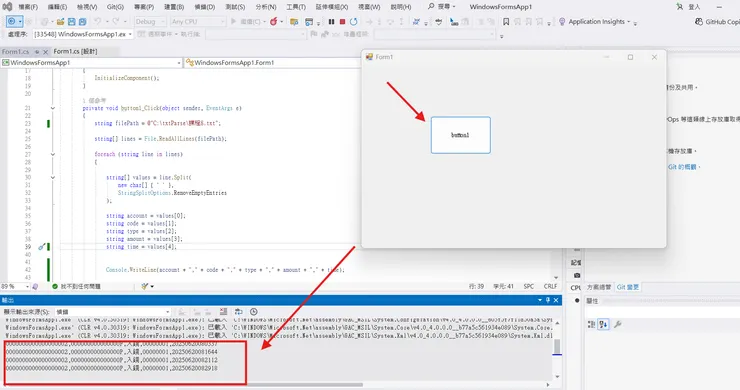Click the output timestamp clock icon
Image resolution: width=740 pixels, height=390 pixels.
click(254, 312)
